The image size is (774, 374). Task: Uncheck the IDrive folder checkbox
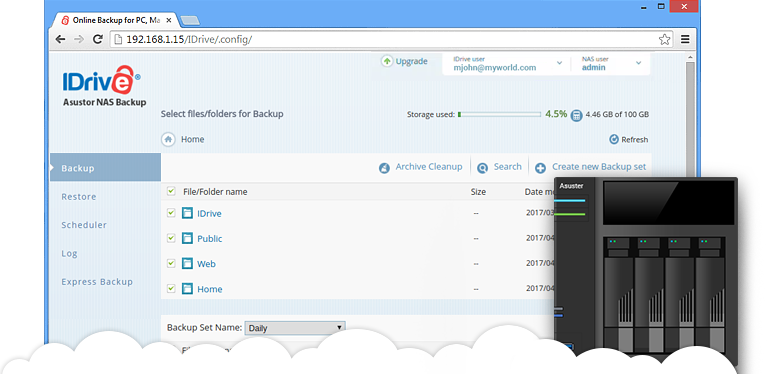pos(171,213)
